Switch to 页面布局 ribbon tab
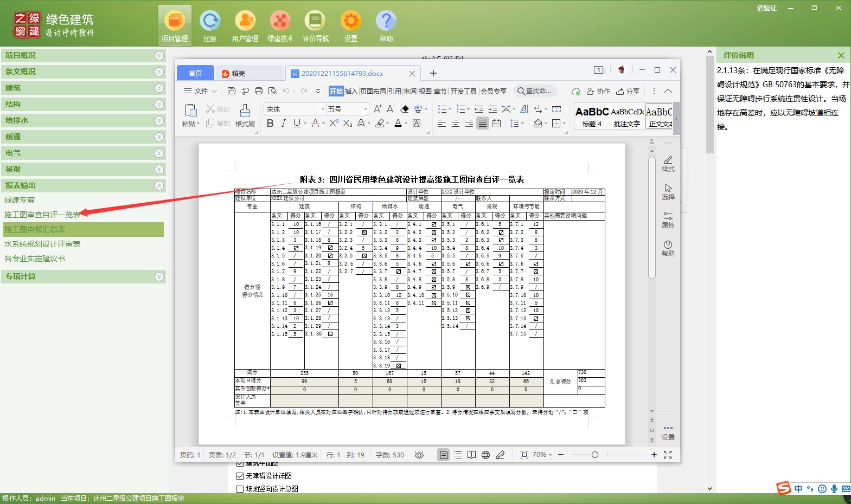Screen dimensions: 851x504 click(373, 91)
